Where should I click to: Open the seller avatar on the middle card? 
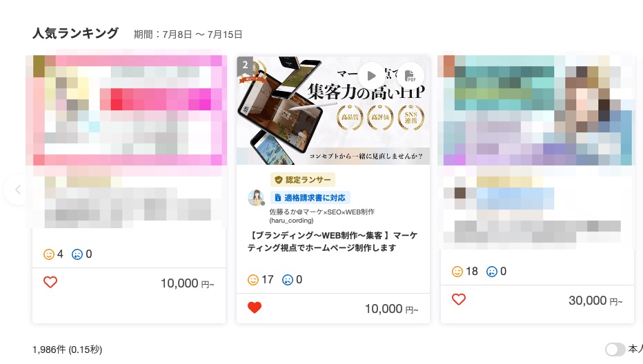257,198
